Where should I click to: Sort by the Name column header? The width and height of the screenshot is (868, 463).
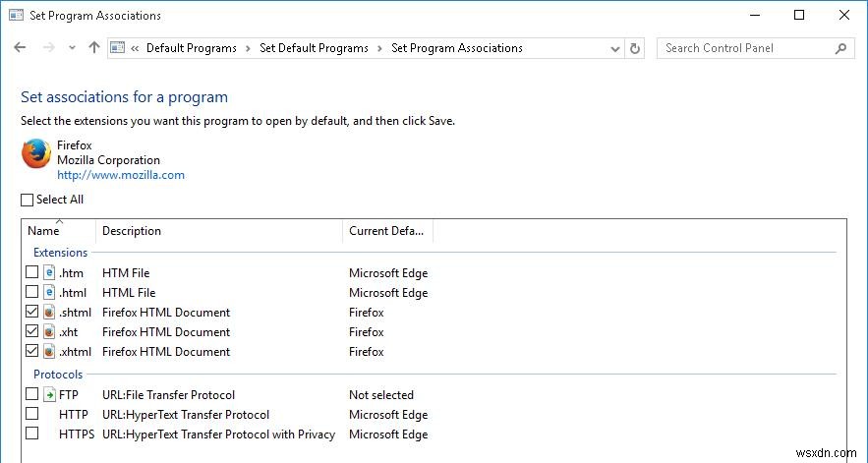pos(59,231)
